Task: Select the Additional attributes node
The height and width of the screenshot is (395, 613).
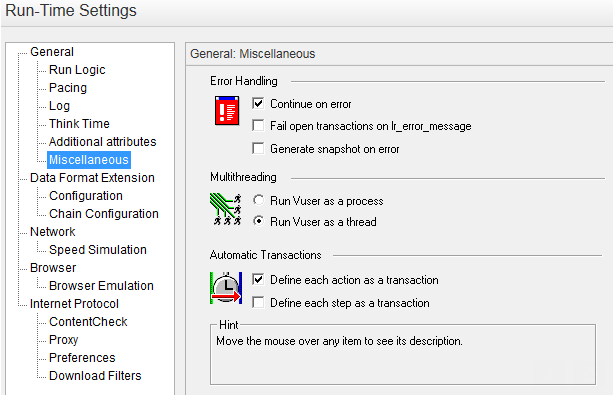Action: tap(102, 142)
